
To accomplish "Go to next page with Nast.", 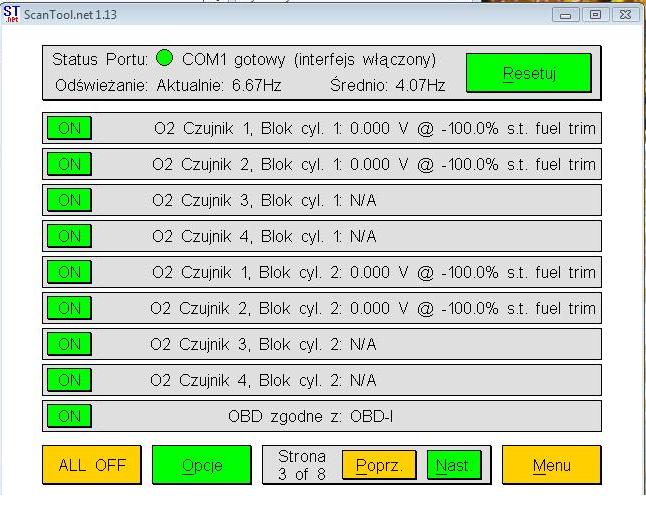I will 452,465.
